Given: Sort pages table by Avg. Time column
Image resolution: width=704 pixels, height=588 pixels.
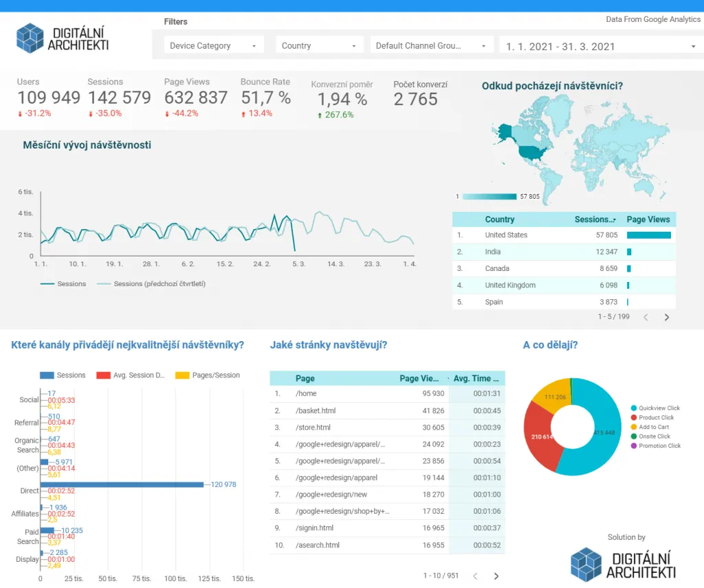Looking at the screenshot, I should (476, 378).
